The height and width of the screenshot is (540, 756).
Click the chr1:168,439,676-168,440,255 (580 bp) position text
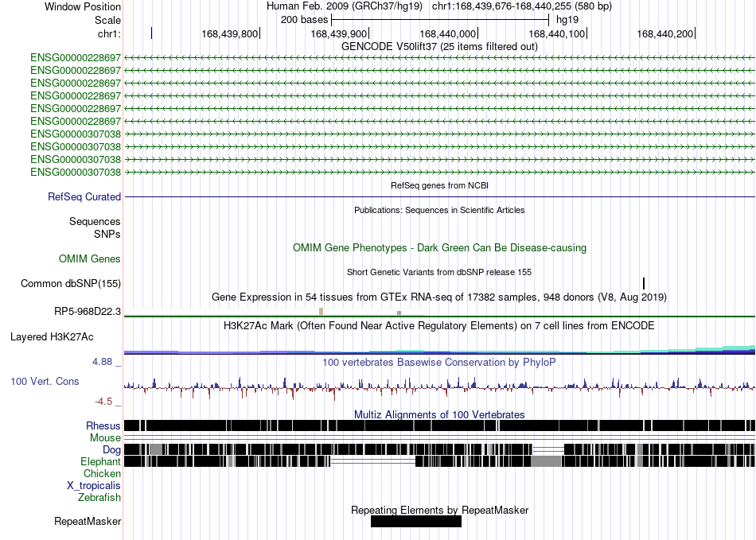(522, 6)
